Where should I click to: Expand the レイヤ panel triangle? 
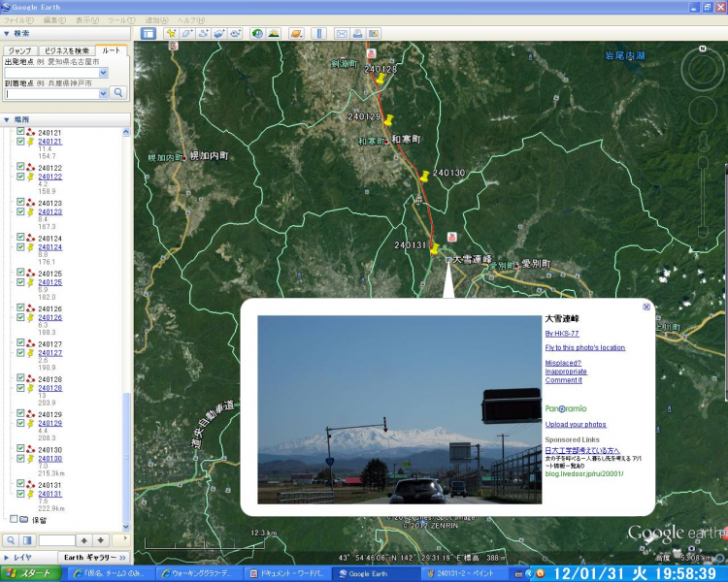(x=7, y=558)
